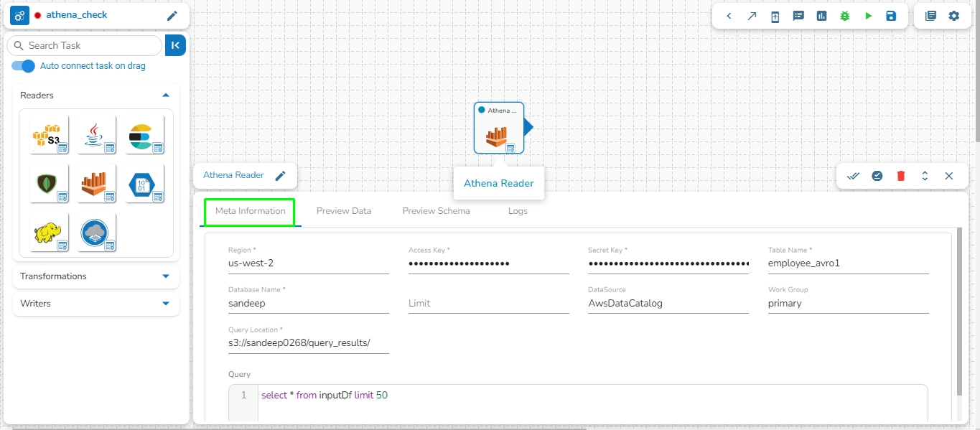Click the Athena Reader tooltip label
This screenshot has height=430, width=980.
tap(499, 183)
